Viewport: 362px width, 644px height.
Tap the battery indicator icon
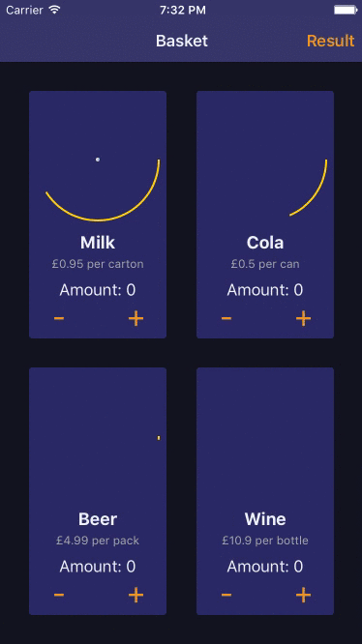pyautogui.click(x=345, y=10)
